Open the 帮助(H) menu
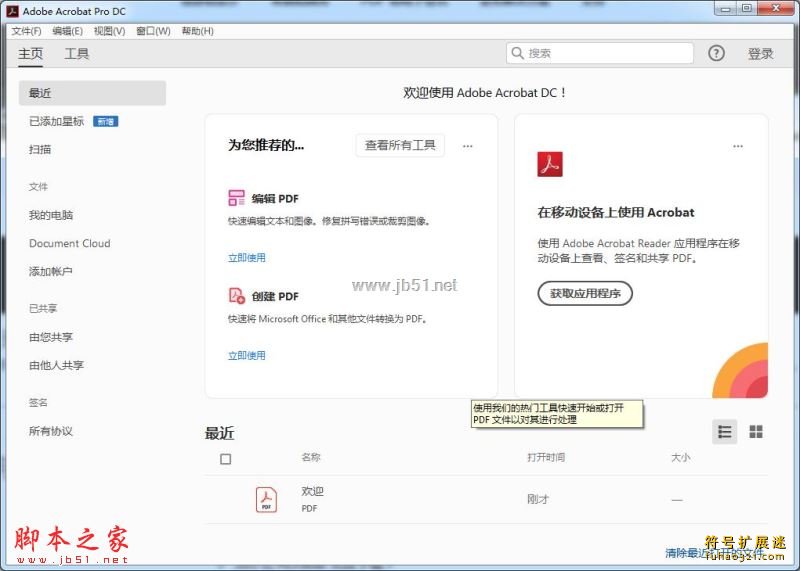 point(197,31)
